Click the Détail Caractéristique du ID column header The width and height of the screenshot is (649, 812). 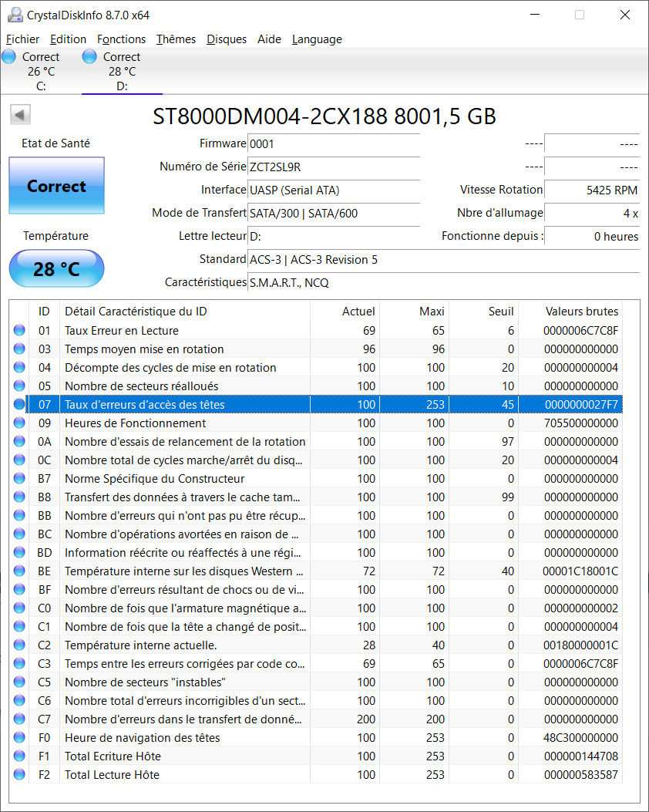(185, 312)
